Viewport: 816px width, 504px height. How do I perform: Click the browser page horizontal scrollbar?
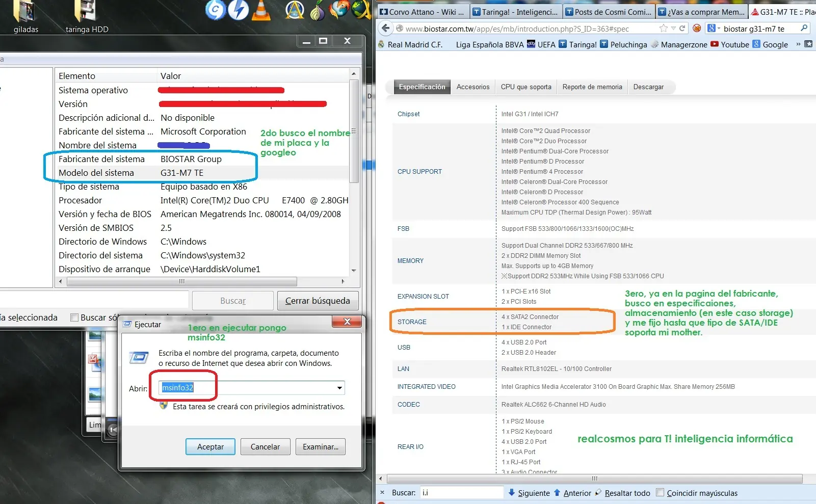[x=594, y=479]
